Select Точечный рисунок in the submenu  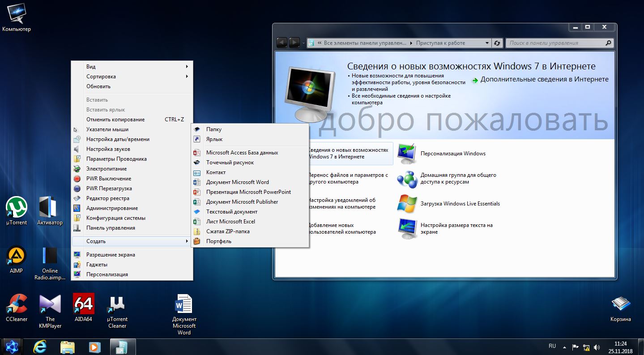click(250, 163)
